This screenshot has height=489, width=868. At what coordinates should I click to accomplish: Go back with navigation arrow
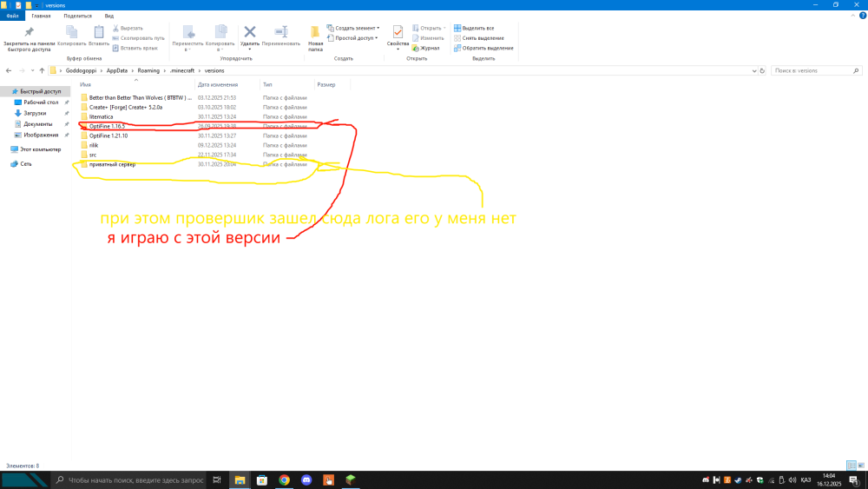click(9, 71)
